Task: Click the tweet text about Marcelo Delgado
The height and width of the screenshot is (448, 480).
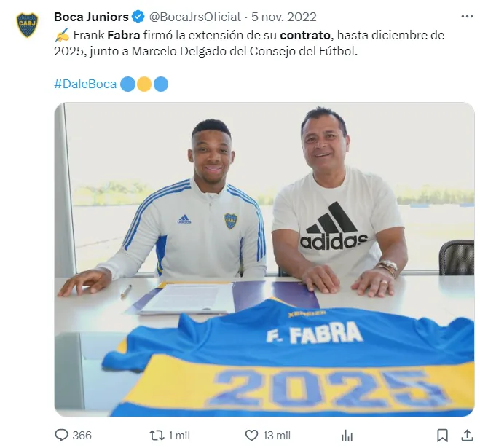Action: coord(249,43)
